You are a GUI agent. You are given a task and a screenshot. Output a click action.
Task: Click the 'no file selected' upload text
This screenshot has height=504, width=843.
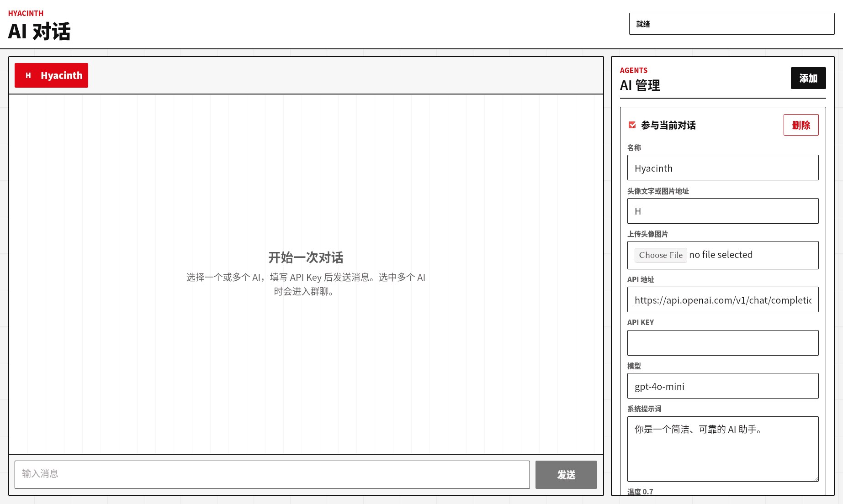tap(721, 255)
